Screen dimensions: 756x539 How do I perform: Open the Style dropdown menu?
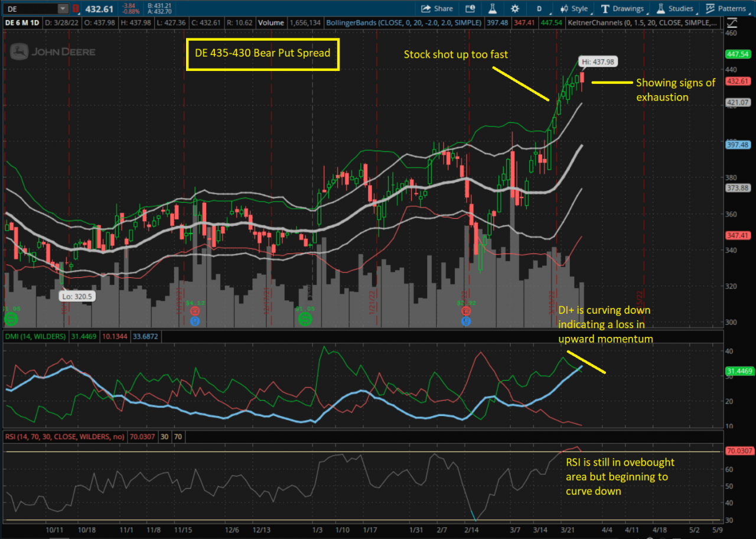coord(573,8)
